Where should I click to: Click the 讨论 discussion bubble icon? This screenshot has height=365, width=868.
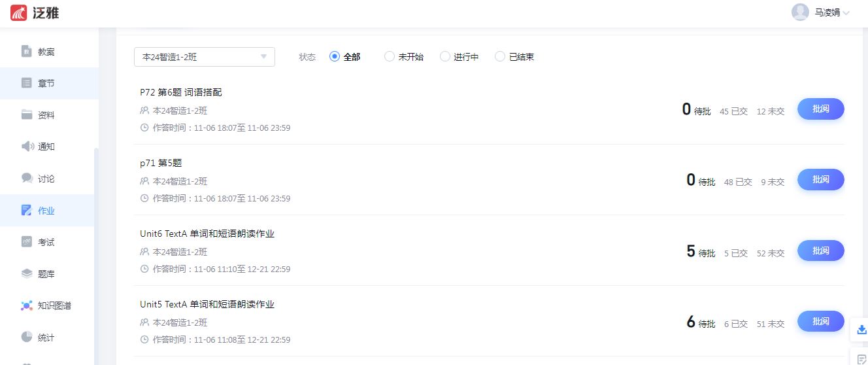point(27,178)
